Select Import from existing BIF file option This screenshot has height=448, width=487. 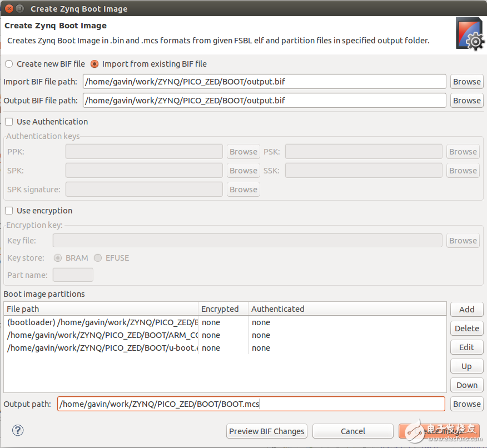[95, 64]
